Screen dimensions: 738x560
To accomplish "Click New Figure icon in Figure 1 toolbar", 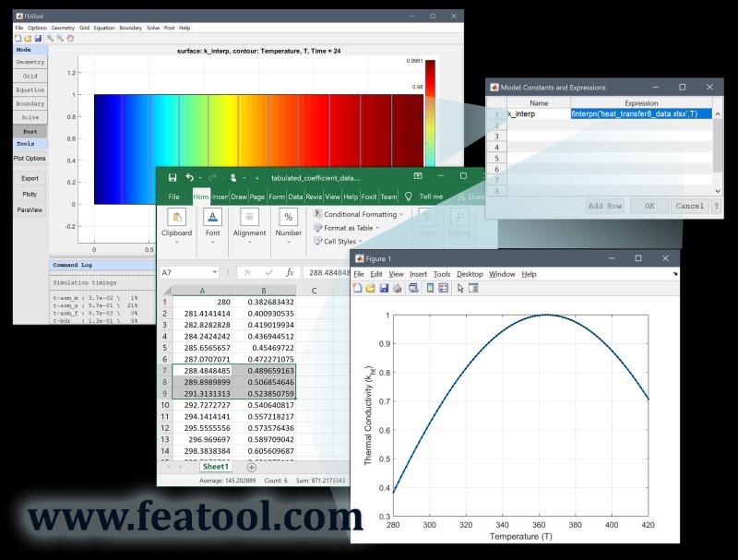I will coord(357,288).
